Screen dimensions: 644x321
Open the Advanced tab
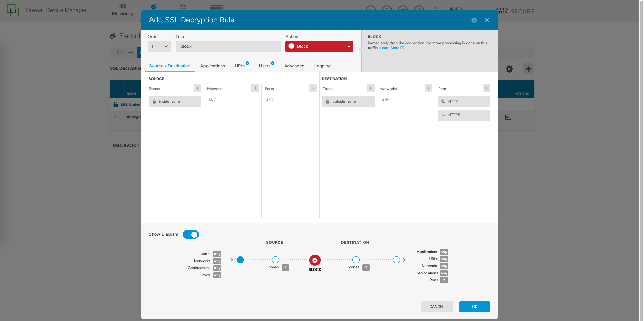[x=294, y=66]
